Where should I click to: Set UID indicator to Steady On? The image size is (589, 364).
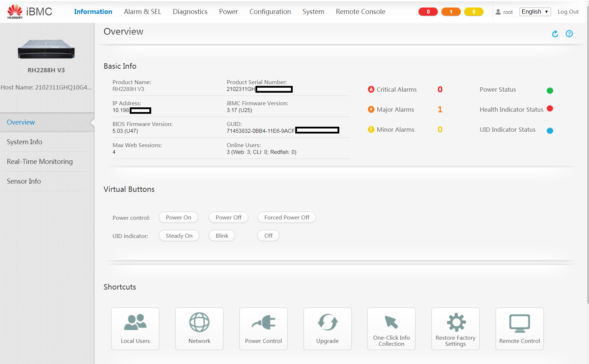point(179,236)
